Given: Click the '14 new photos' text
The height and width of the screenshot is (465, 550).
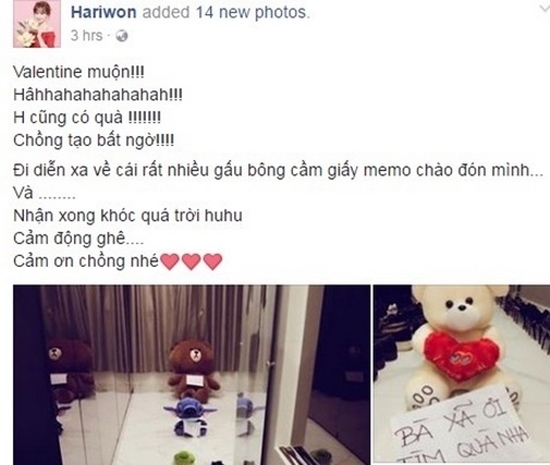Looking at the screenshot, I should 253,13.
